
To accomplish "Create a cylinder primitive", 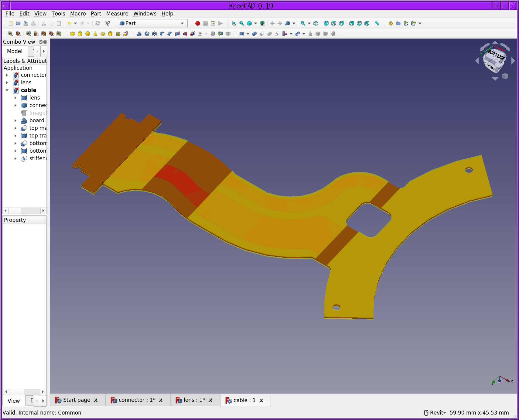I will click(x=80, y=34).
